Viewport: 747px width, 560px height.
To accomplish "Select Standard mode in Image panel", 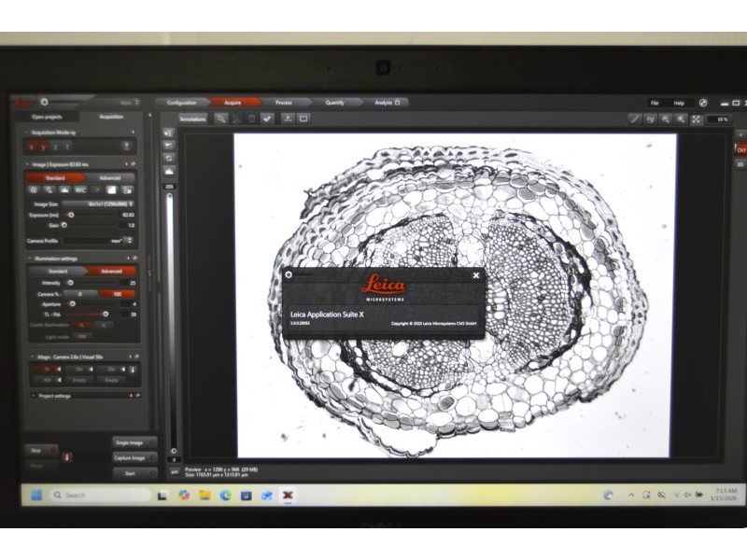I will tap(55, 177).
